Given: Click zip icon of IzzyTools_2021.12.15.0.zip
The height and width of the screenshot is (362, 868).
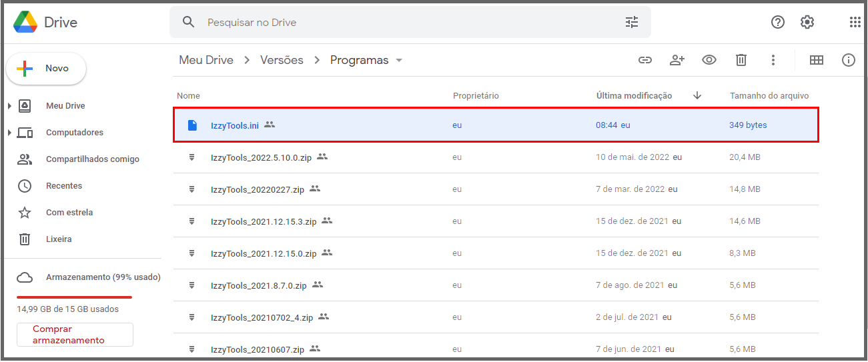Looking at the screenshot, I should (192, 253).
